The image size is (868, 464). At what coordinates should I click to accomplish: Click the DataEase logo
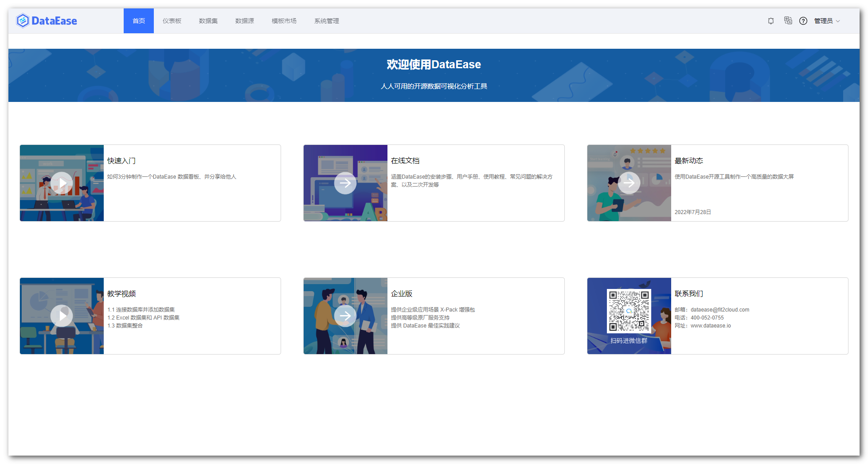tap(47, 20)
